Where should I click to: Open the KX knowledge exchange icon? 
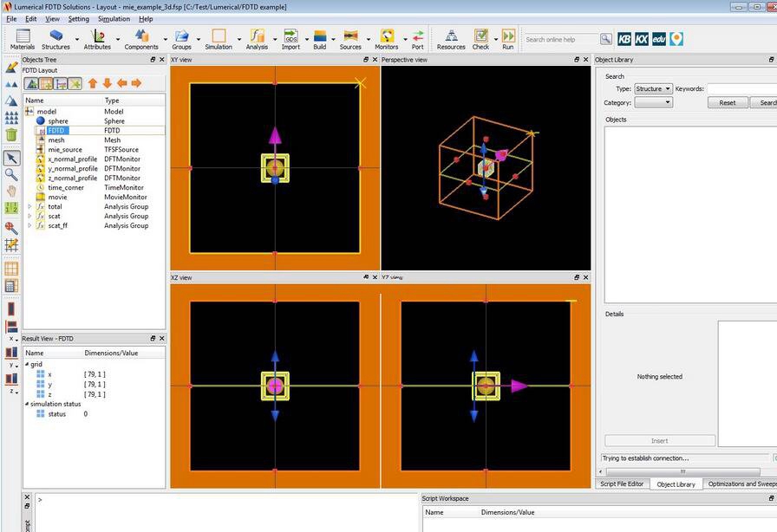click(x=641, y=39)
